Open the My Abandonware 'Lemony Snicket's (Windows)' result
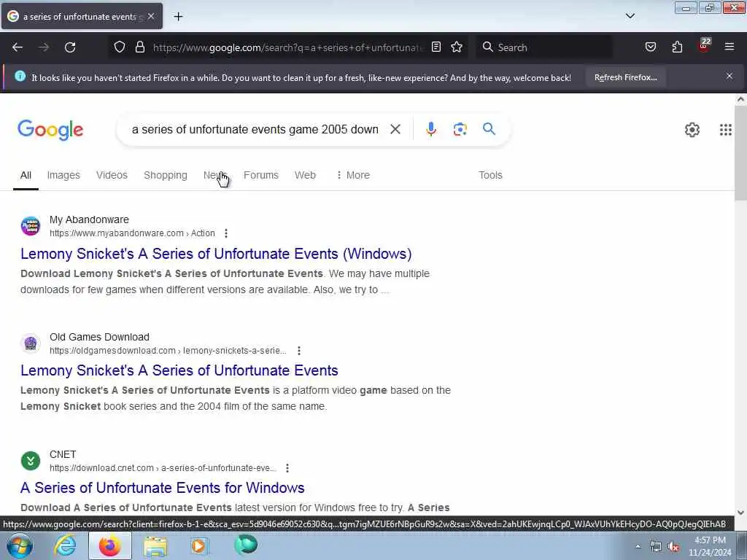Image resolution: width=747 pixels, height=560 pixels. click(x=216, y=254)
